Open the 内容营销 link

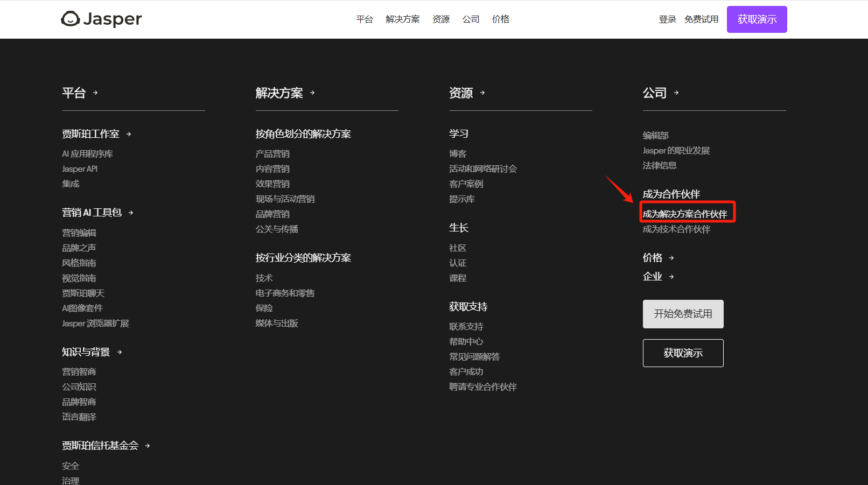(272, 169)
